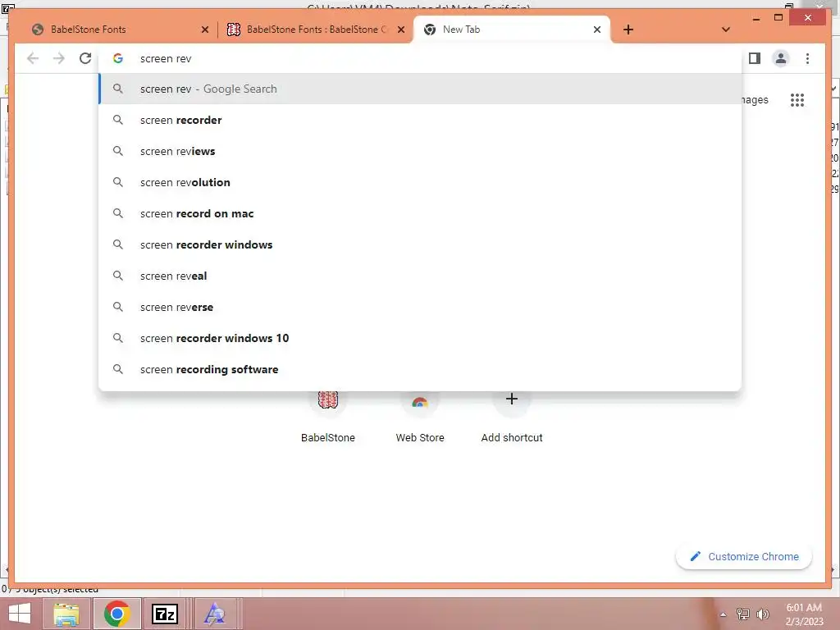
Task: Pick the 'screen reviews' suggestion
Action: [x=421, y=151]
